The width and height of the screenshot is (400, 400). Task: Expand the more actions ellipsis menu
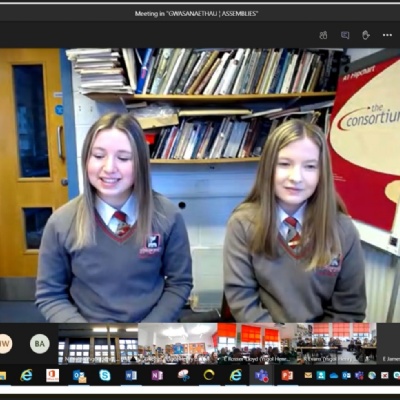[x=387, y=35]
